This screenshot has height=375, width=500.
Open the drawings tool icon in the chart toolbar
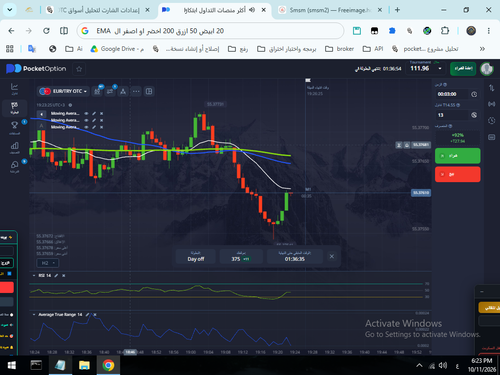pyautogui.click(x=110, y=91)
